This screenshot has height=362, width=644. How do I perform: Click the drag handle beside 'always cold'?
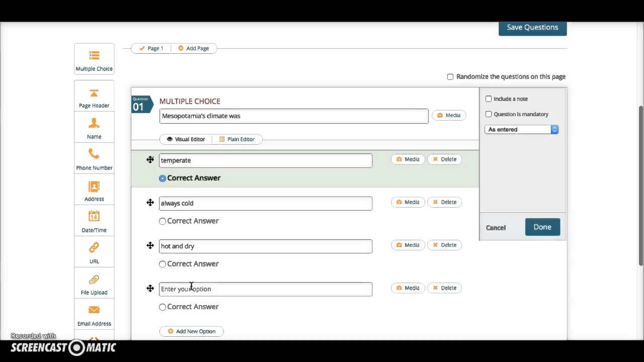(x=150, y=203)
